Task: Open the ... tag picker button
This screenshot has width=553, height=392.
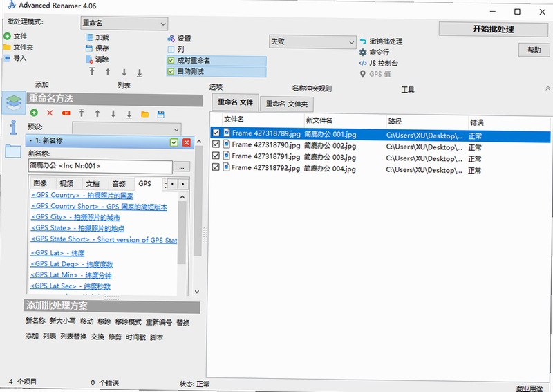Action: (x=182, y=167)
